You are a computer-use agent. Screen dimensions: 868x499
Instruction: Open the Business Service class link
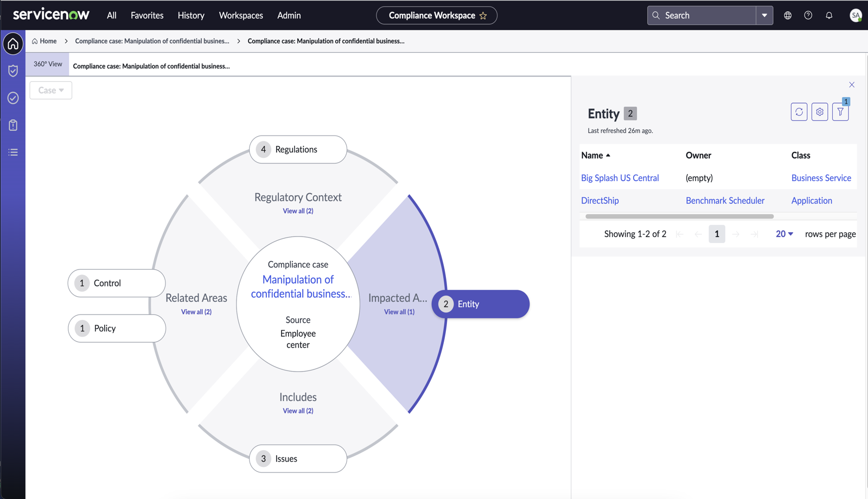(821, 178)
